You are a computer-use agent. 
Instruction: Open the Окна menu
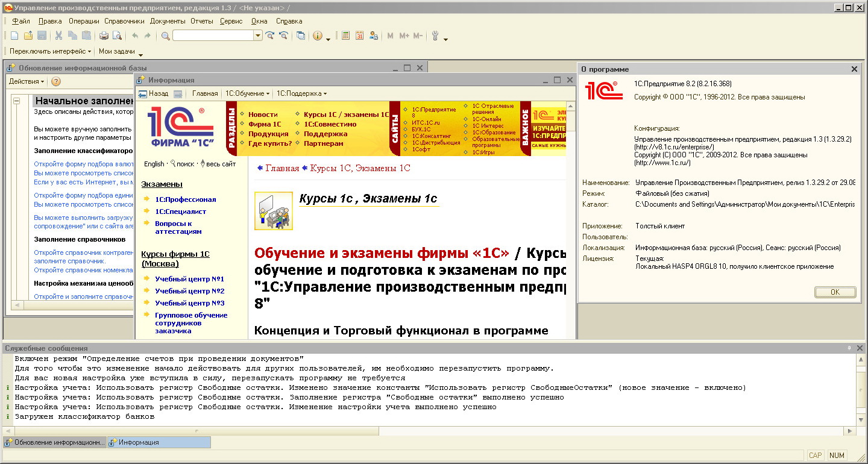click(259, 21)
